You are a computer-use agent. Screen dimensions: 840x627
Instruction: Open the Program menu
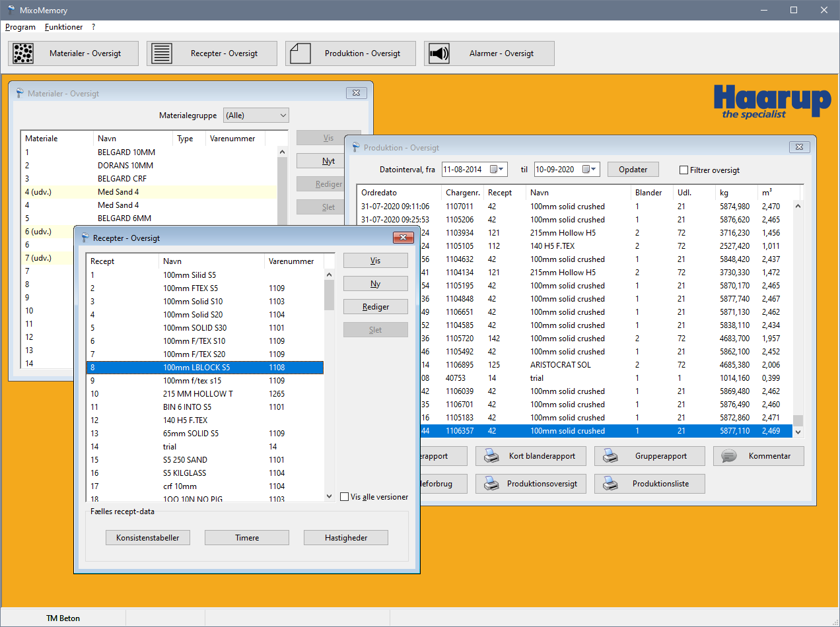(x=20, y=27)
